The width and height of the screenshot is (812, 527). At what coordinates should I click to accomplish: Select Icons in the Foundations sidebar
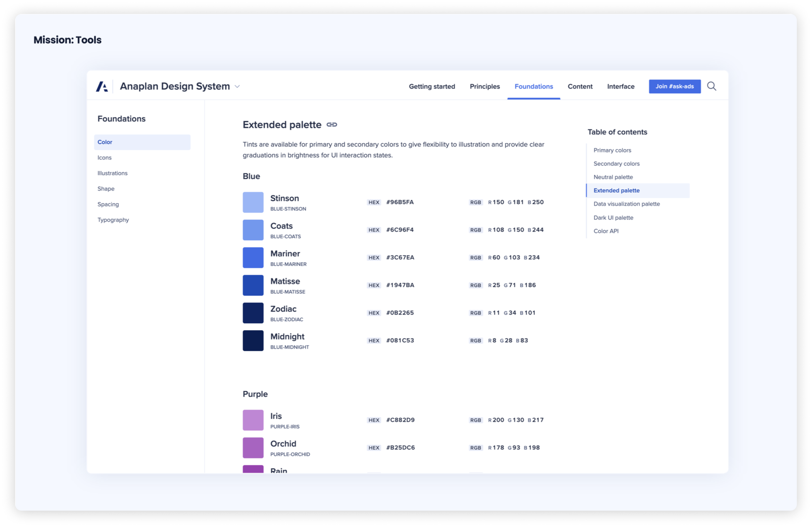[x=104, y=158]
